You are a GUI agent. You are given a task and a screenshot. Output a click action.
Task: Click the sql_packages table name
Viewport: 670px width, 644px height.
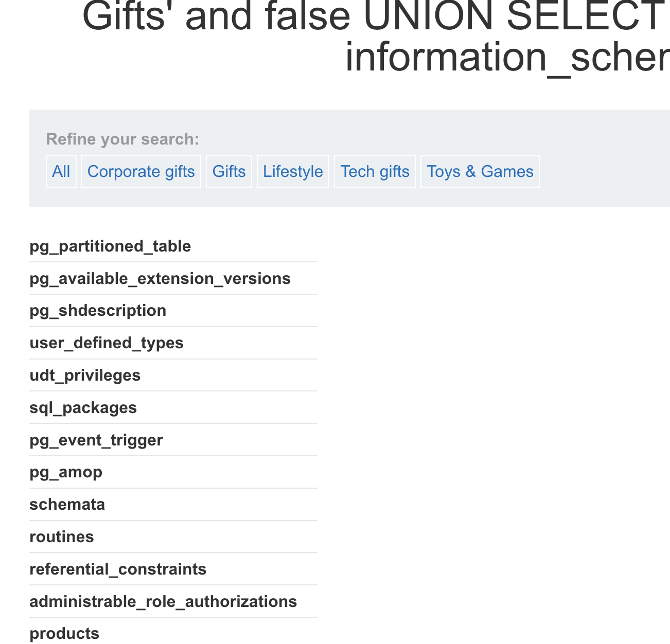coord(83,408)
